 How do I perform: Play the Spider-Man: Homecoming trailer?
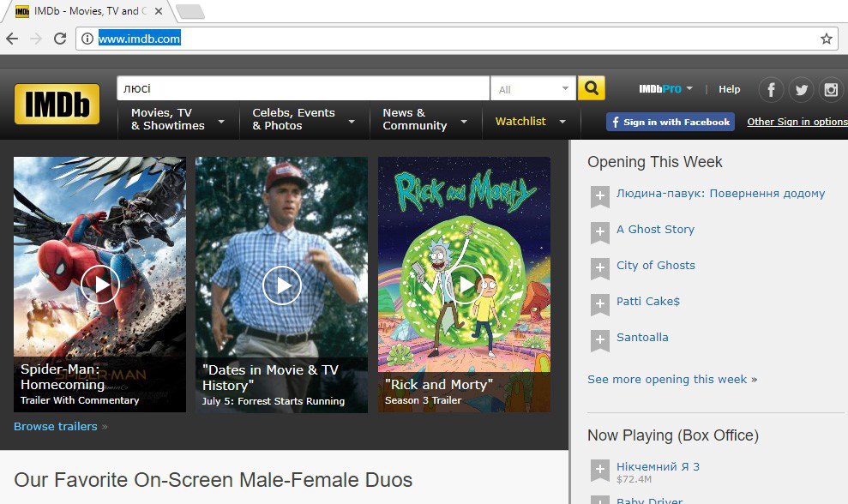100,285
